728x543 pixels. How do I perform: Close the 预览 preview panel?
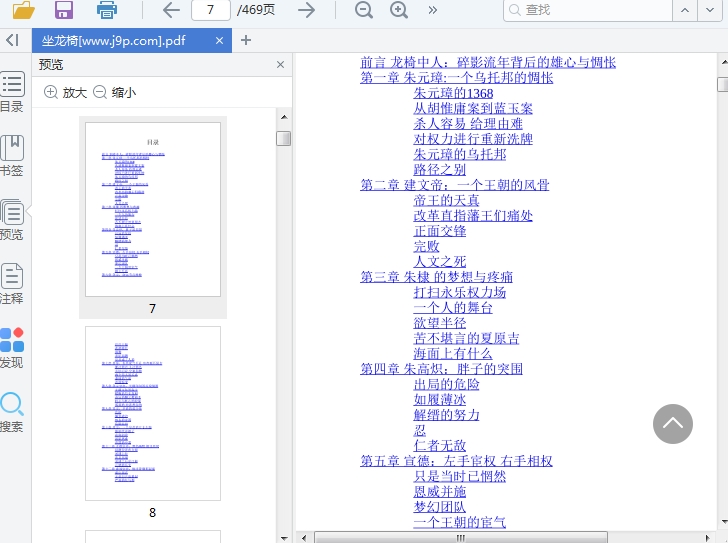point(280,65)
